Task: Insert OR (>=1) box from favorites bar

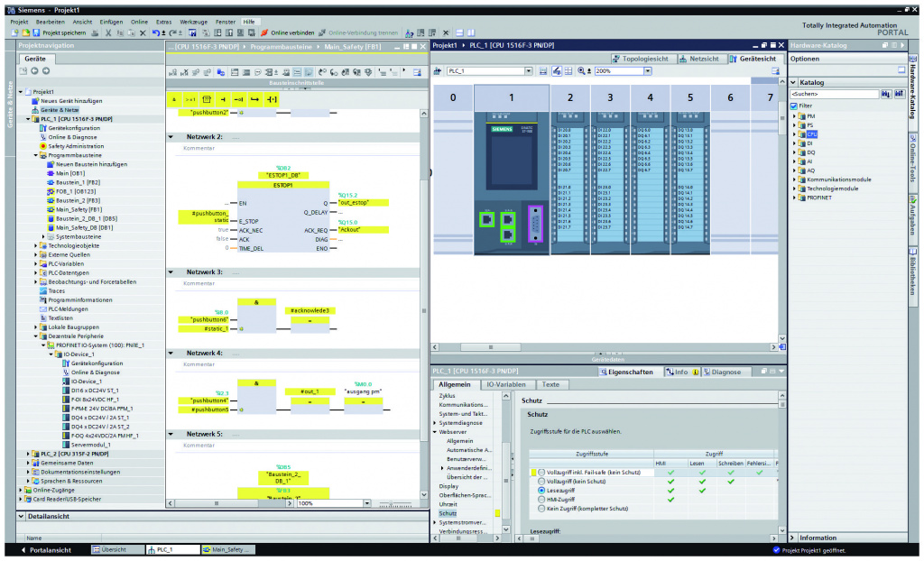Action: (190, 99)
